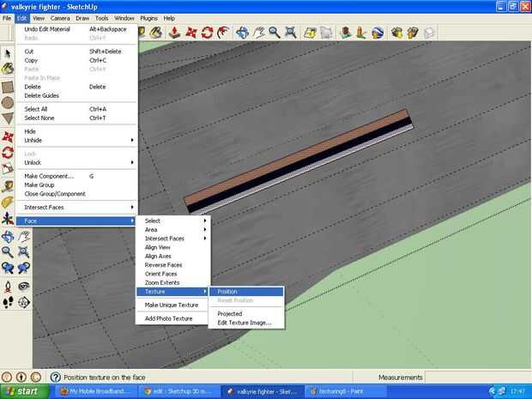Select the Axes tool
Screen dimensions: 532x399
[8, 219]
